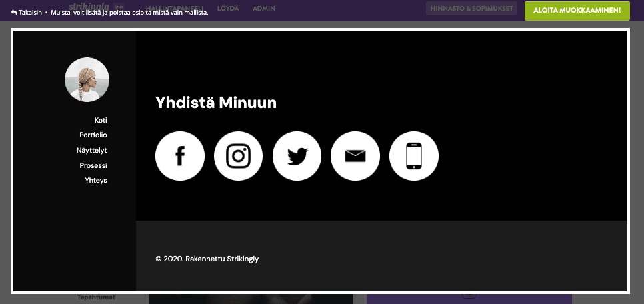Open Prosessi section link
This screenshot has width=644, height=304.
click(x=93, y=165)
